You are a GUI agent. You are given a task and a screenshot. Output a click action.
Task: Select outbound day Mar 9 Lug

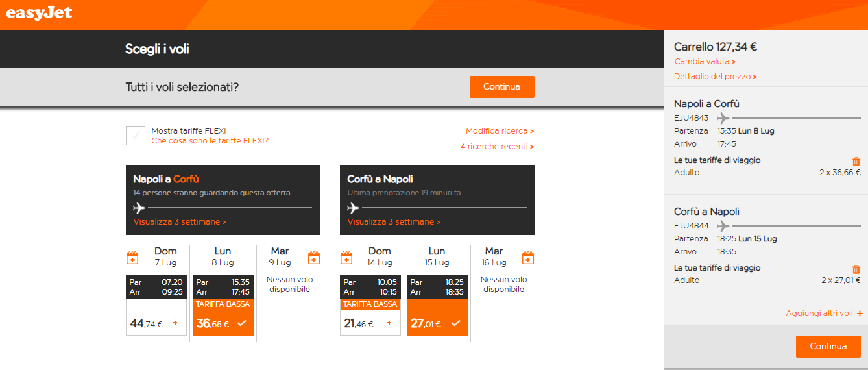[280, 256]
